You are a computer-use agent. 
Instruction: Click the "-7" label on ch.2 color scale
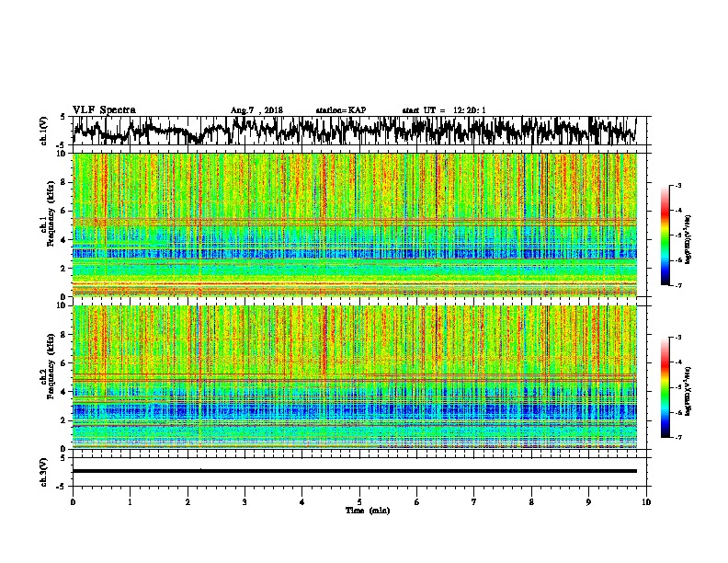click(x=677, y=438)
